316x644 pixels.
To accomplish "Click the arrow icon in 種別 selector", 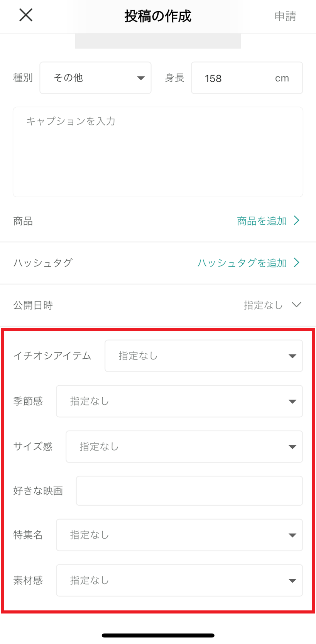I will (x=141, y=78).
